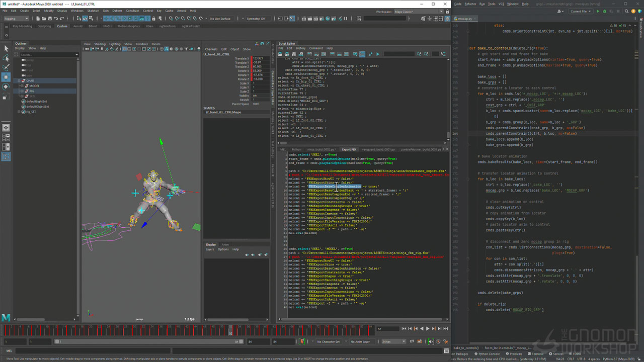The width and height of the screenshot is (644, 362).
Task: Toggle Symmetry: Off setting
Action: (x=256, y=19)
